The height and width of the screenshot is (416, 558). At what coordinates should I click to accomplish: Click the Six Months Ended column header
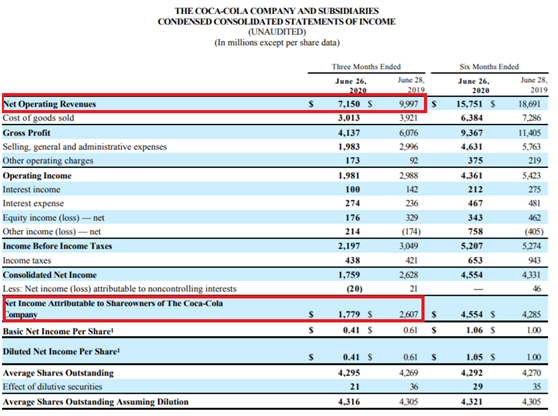pos(489,67)
